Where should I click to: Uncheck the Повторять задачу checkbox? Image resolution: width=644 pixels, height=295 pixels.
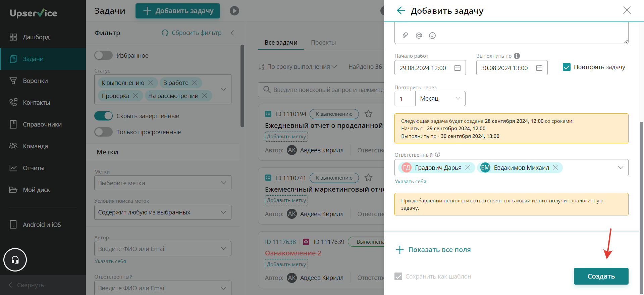(567, 67)
